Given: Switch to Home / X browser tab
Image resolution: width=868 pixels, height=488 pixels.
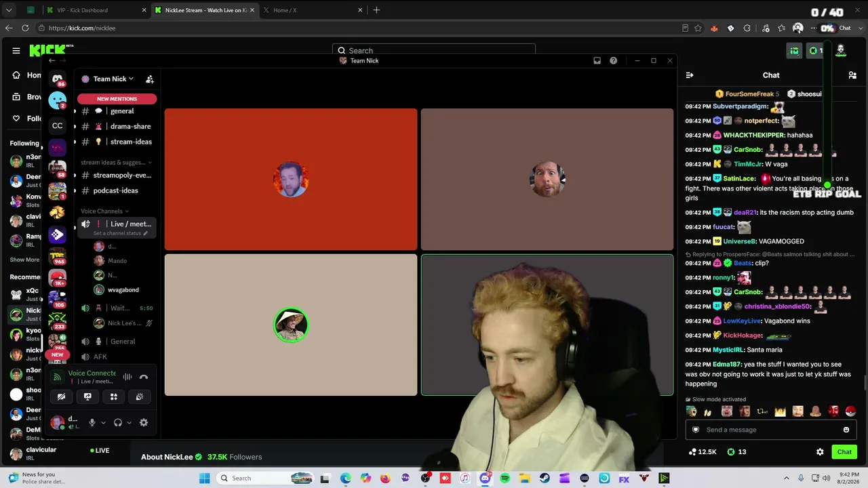Looking at the screenshot, I should [313, 10].
